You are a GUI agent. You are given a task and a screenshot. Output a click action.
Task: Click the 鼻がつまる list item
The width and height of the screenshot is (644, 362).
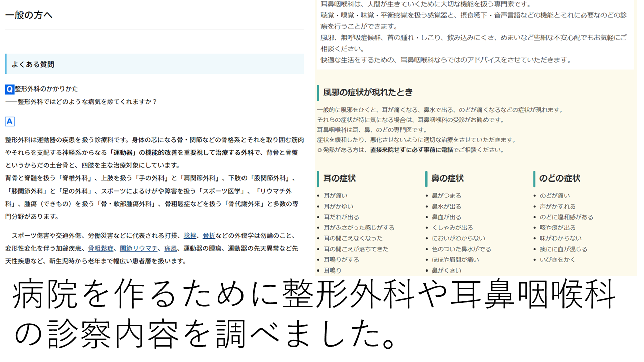[x=446, y=196]
